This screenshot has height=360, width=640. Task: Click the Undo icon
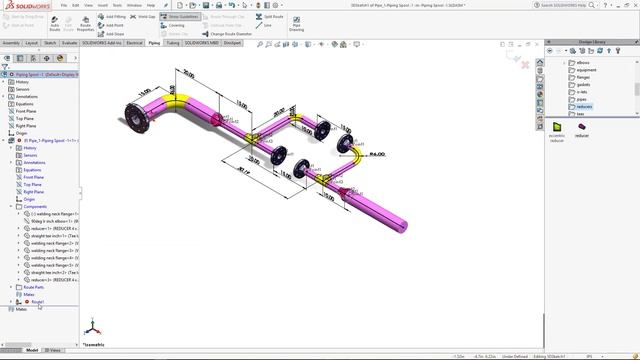coord(232,5)
